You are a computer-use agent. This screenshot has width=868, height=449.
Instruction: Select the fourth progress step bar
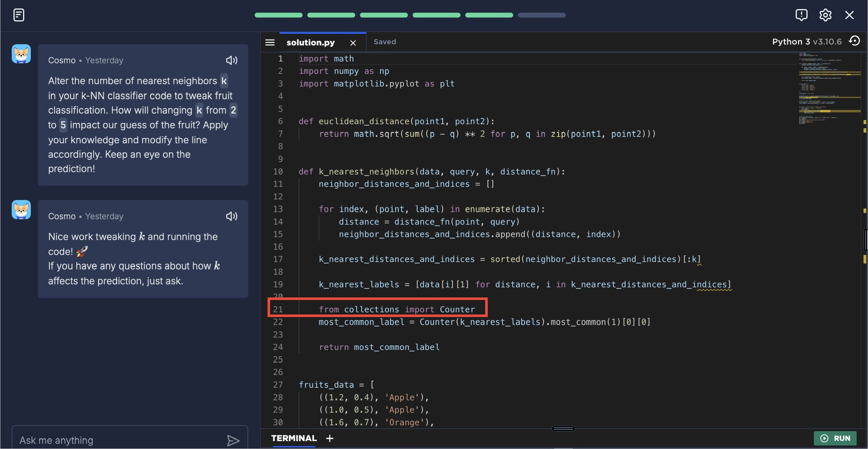pyautogui.click(x=436, y=15)
